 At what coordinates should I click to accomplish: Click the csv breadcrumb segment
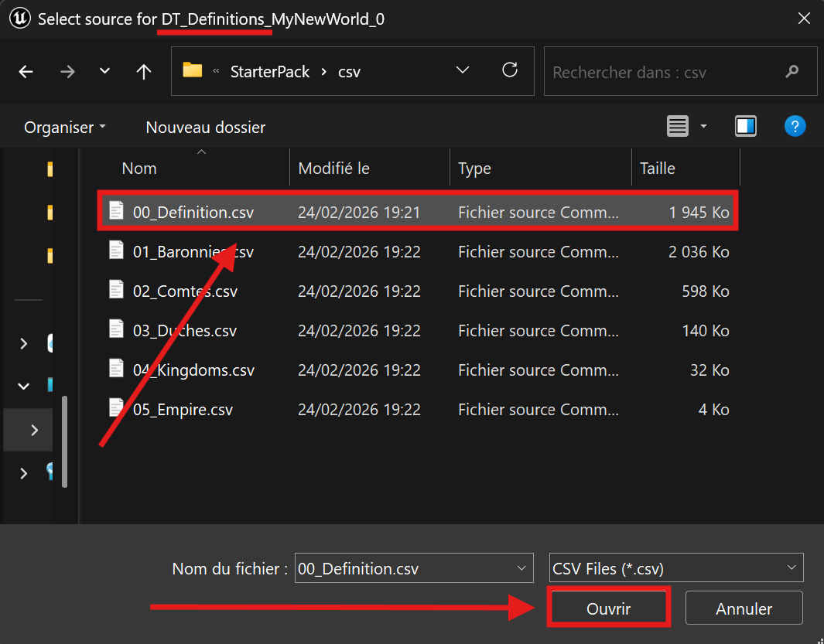pos(350,71)
